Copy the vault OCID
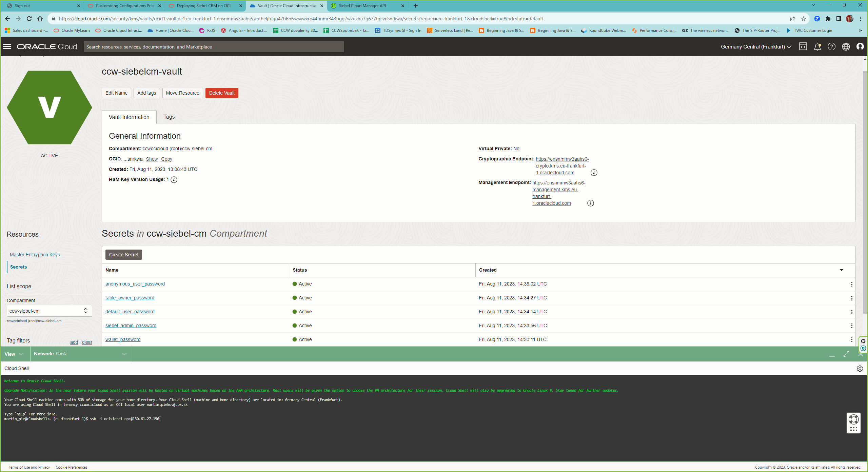 pos(166,159)
